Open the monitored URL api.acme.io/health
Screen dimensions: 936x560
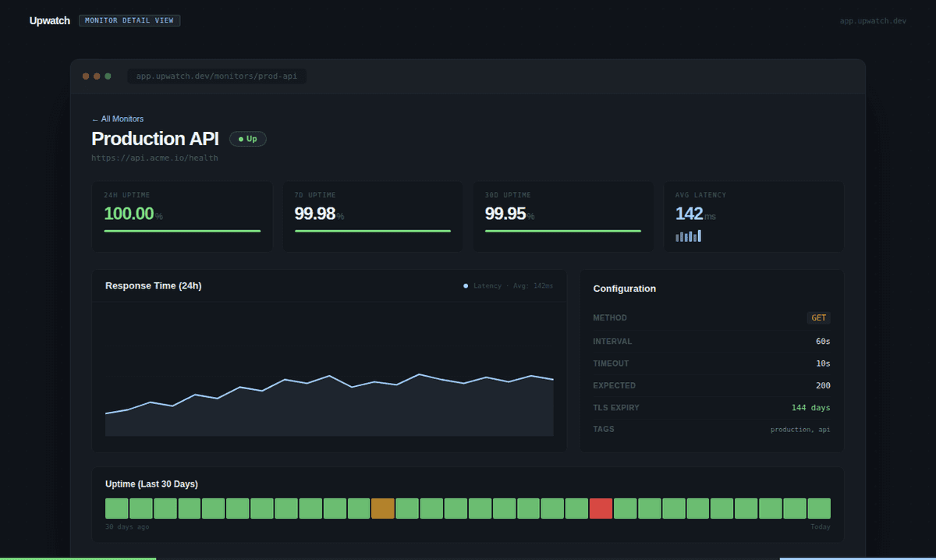154,158
